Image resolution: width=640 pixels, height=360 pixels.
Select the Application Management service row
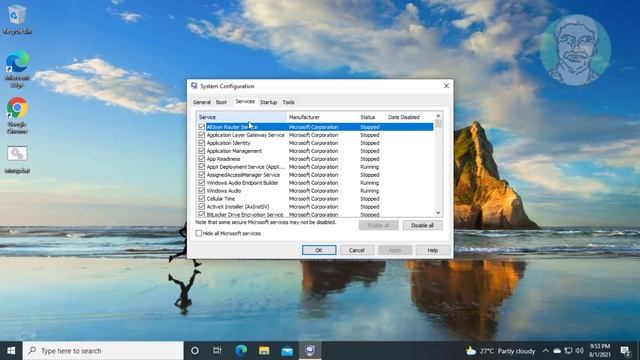pos(316,151)
